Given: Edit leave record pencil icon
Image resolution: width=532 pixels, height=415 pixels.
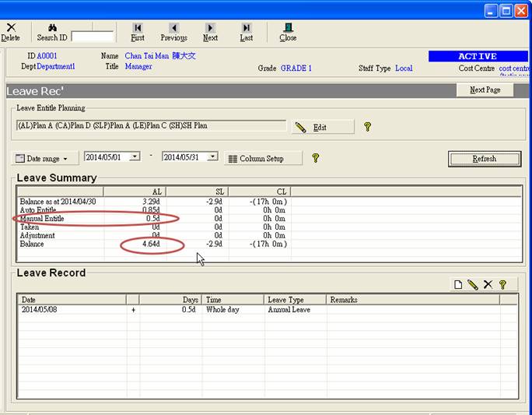Looking at the screenshot, I should (x=473, y=285).
